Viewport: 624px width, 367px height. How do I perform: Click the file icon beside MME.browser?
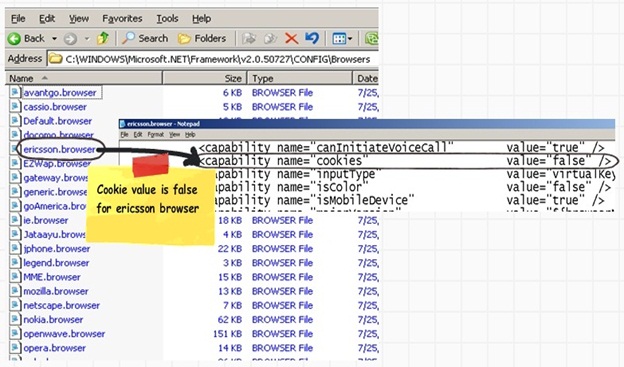(15, 277)
